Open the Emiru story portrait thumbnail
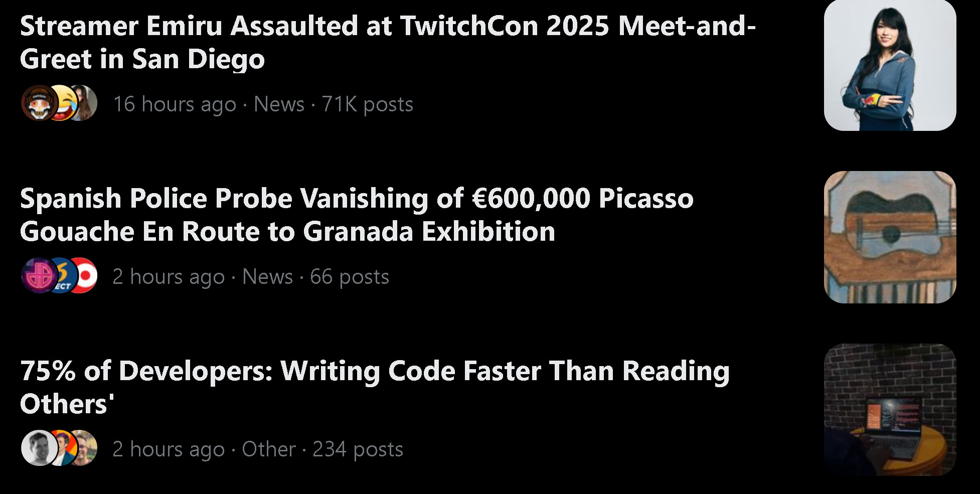This screenshot has width=980, height=494. [x=890, y=65]
